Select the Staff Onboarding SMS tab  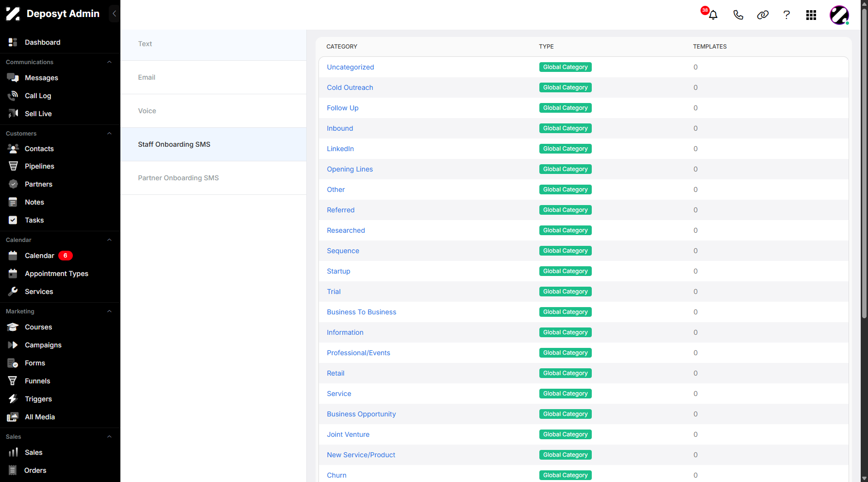click(x=214, y=144)
